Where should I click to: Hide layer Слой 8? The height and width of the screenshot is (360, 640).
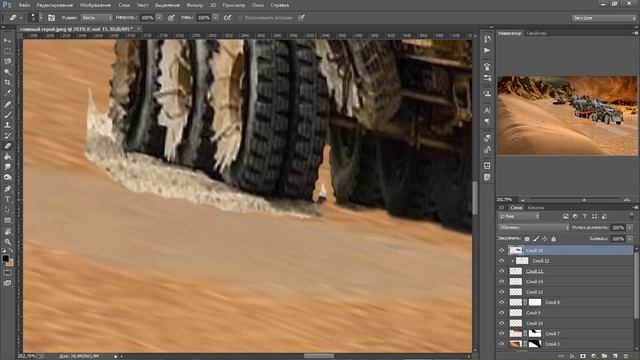pyautogui.click(x=502, y=302)
